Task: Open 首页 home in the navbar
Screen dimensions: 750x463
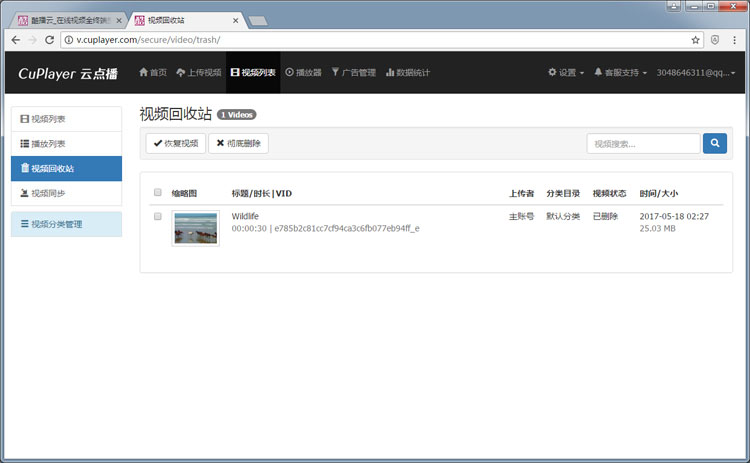Action: [153, 73]
